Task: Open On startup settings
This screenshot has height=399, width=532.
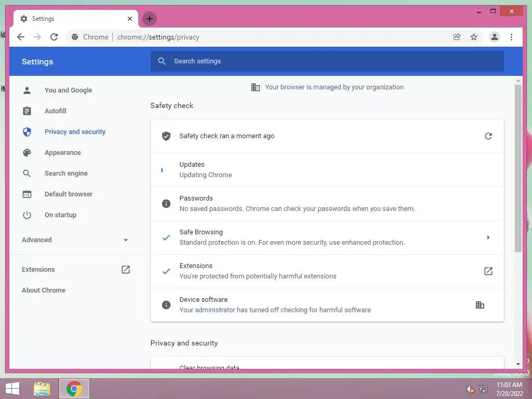Action: pos(60,215)
